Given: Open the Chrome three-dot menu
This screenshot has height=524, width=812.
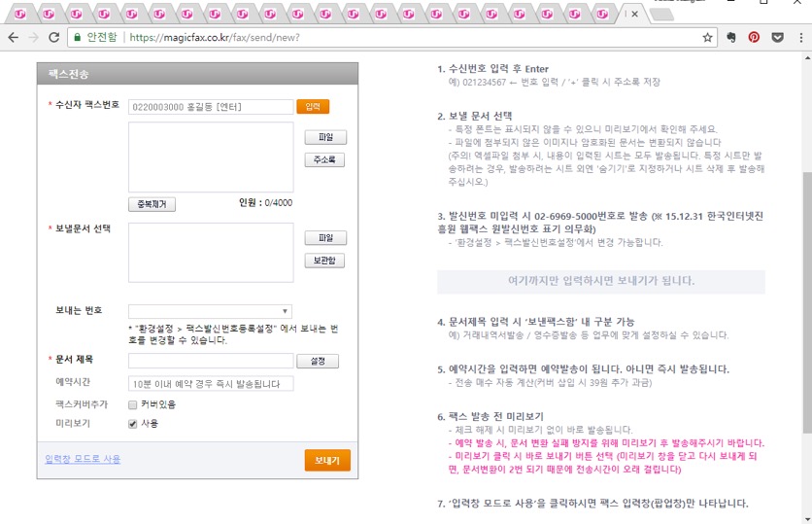Looking at the screenshot, I should click(799, 37).
